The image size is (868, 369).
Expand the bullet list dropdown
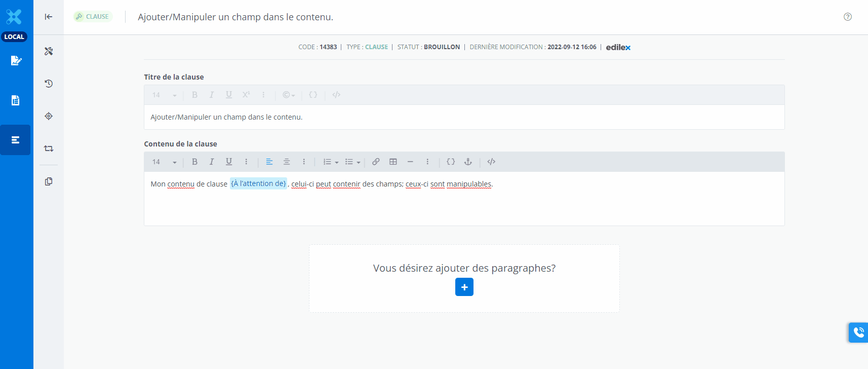coord(358,162)
